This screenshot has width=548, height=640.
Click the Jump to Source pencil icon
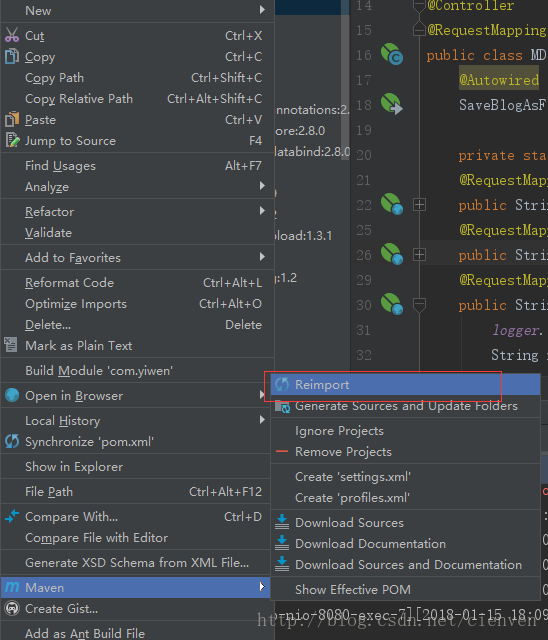click(12, 140)
